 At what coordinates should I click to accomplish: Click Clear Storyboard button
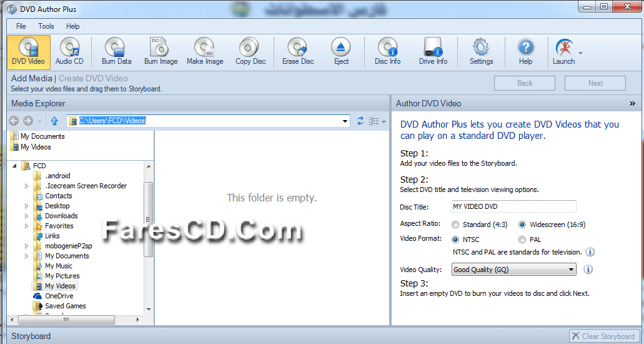605,336
